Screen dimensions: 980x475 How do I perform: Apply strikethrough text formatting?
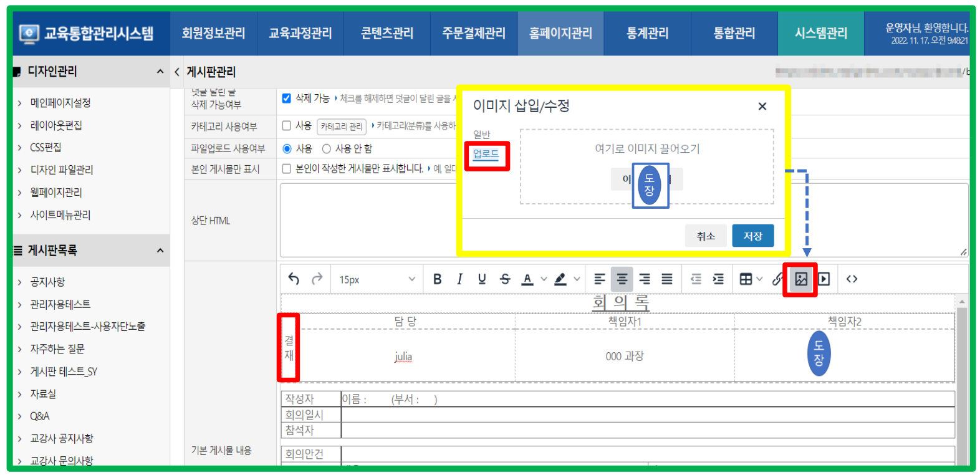505,279
